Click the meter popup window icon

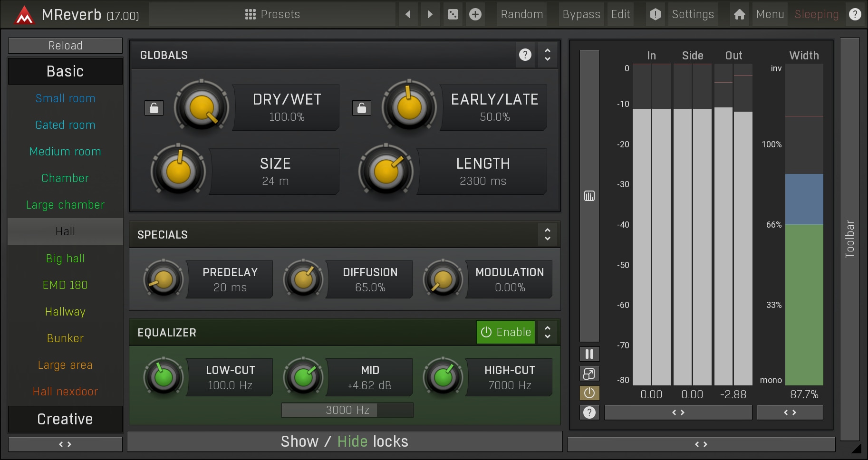point(589,374)
